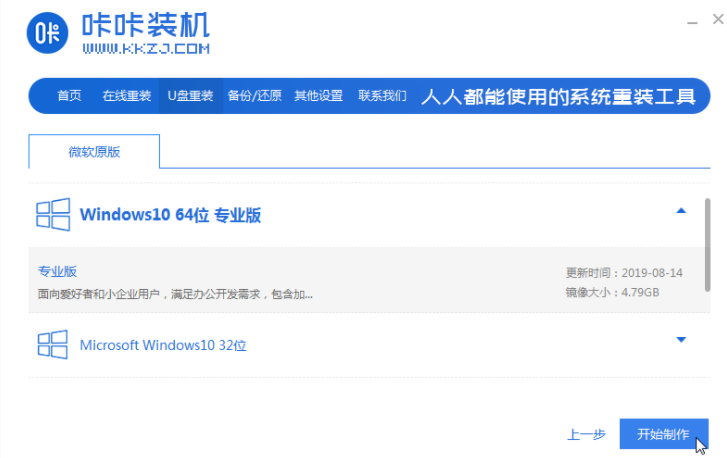Viewport: 727px width, 458px height.
Task: Click the 人人都能使用的系统重装工具 slogan
Action: 559,96
